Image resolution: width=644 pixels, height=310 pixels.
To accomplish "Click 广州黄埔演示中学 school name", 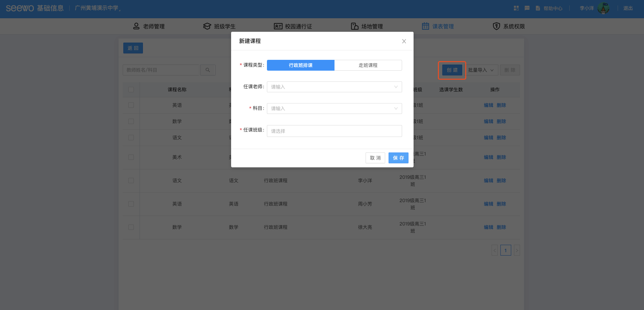I will (x=97, y=8).
